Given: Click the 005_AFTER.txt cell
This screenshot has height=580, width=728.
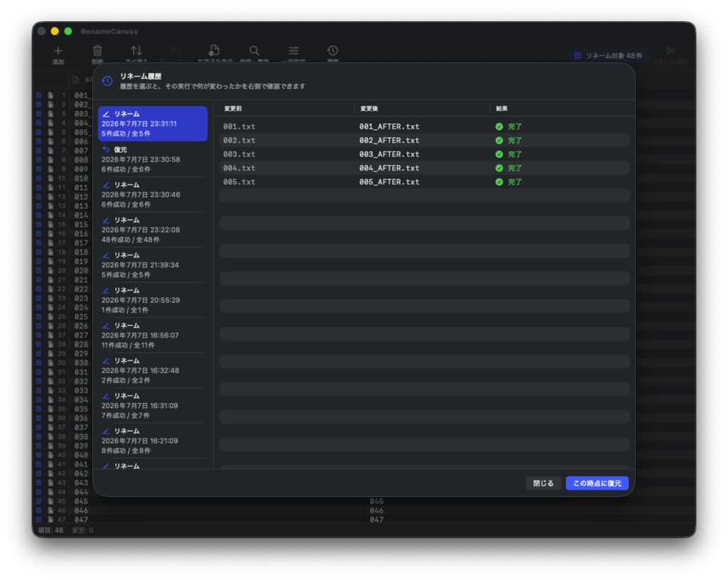Looking at the screenshot, I should 389,182.
